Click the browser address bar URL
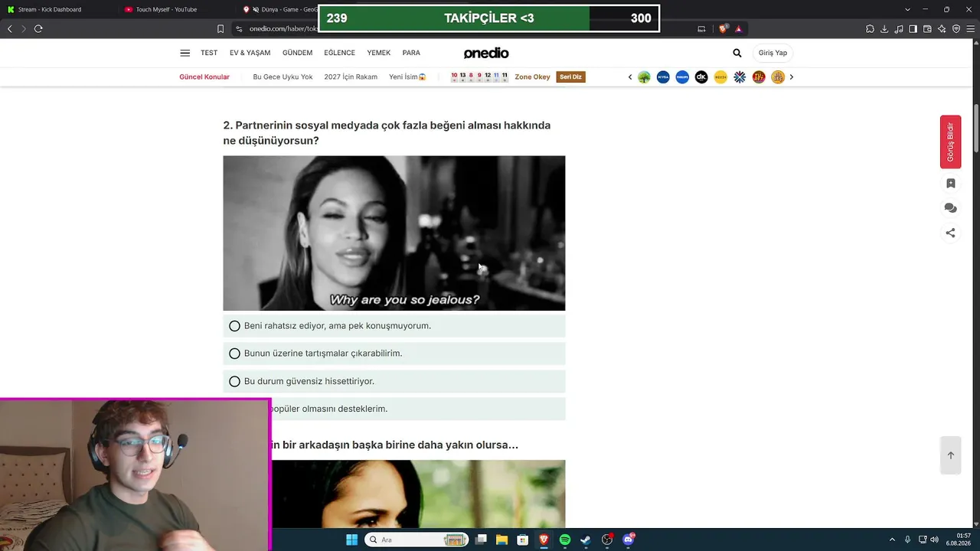Screen dimensions: 980x551 [283, 29]
